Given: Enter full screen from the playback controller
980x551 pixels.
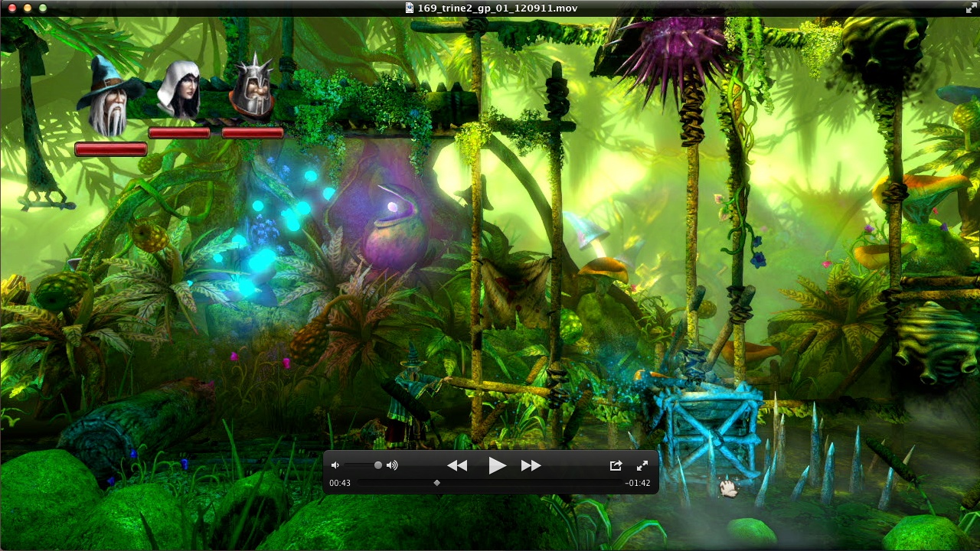Looking at the screenshot, I should pos(642,465).
